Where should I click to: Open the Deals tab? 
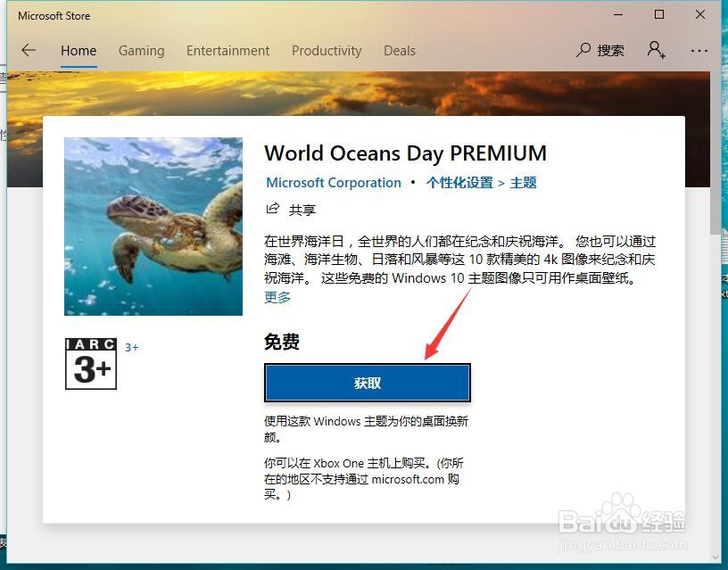[x=400, y=51]
